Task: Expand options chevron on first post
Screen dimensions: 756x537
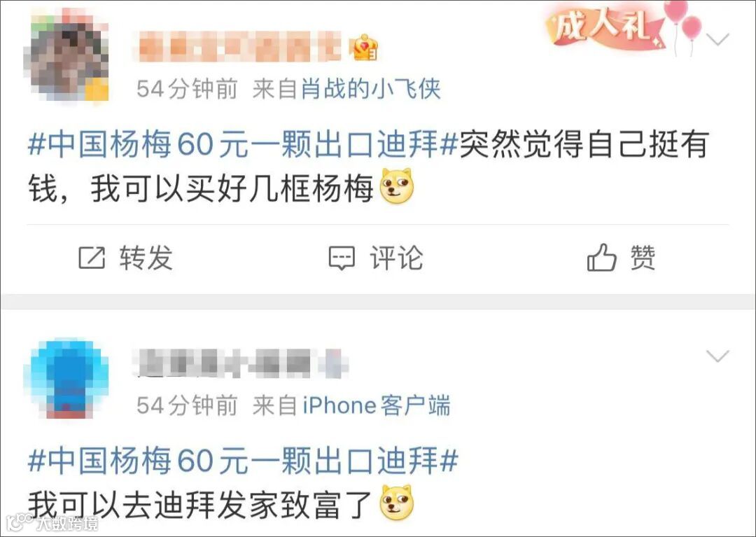Action: pos(718,39)
